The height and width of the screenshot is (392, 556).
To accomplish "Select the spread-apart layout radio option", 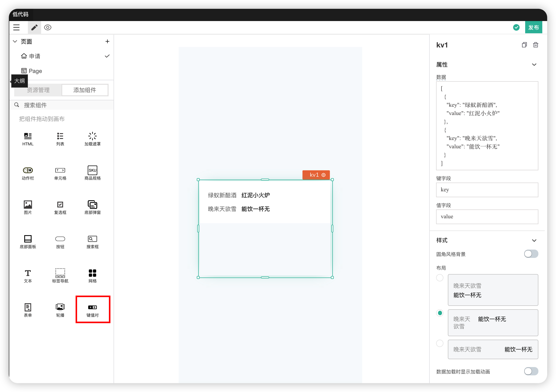I will pos(440,343).
